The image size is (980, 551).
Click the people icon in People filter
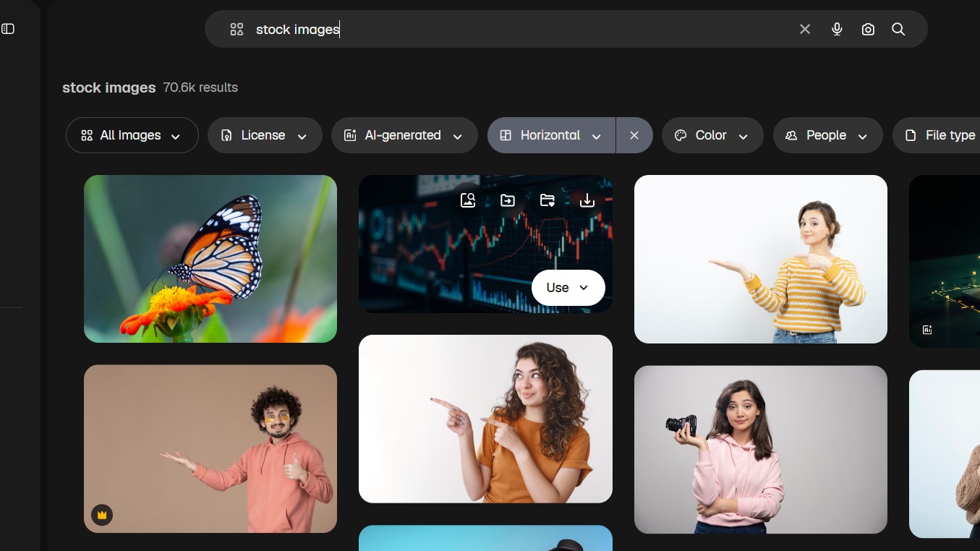[x=791, y=135]
